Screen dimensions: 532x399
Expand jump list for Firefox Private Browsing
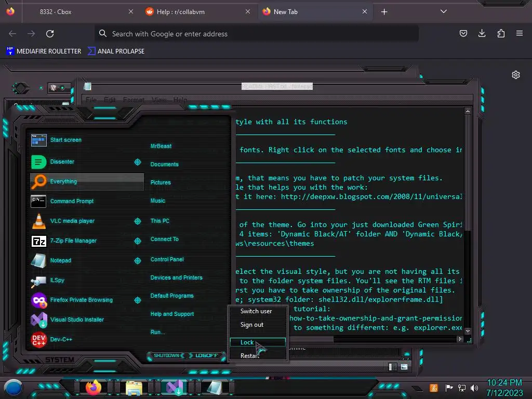(138, 300)
